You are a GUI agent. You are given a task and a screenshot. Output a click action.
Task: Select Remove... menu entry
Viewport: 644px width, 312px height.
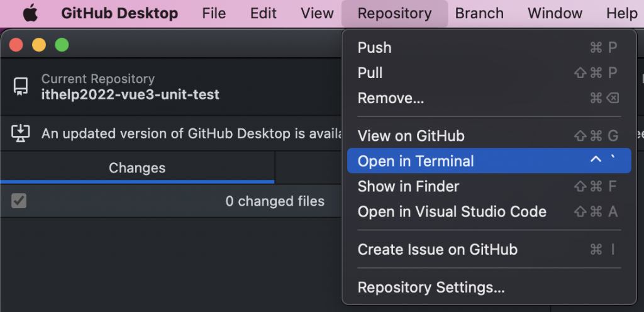tap(391, 98)
